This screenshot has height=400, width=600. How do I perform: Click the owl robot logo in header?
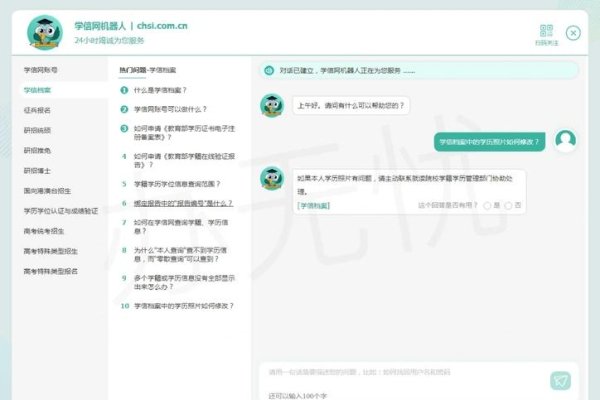pyautogui.click(x=45, y=33)
